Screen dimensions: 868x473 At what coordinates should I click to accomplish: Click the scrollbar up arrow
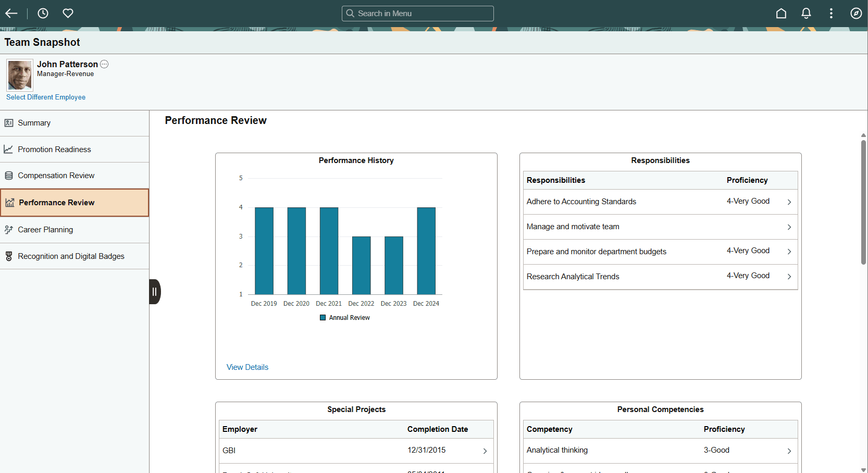coord(863,135)
